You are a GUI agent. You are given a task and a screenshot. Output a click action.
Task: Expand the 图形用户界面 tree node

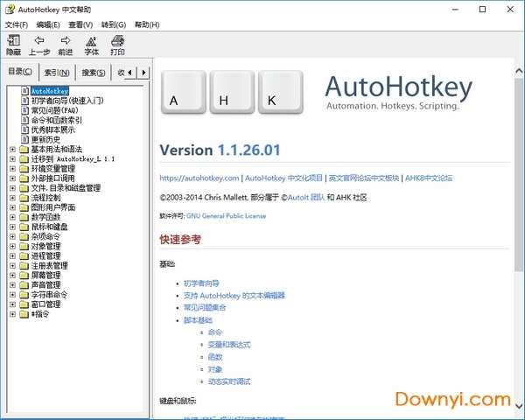point(13,207)
